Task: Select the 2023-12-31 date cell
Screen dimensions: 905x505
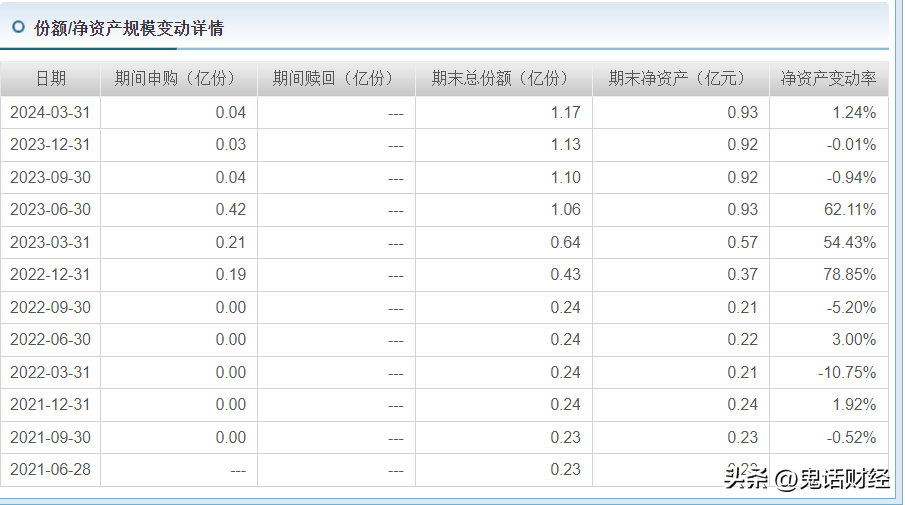Action: 50,145
